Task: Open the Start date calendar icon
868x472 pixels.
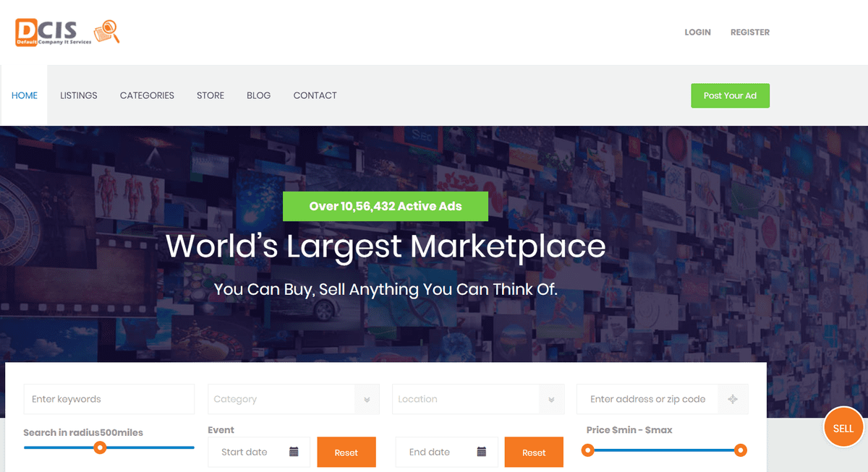Action: (x=294, y=452)
